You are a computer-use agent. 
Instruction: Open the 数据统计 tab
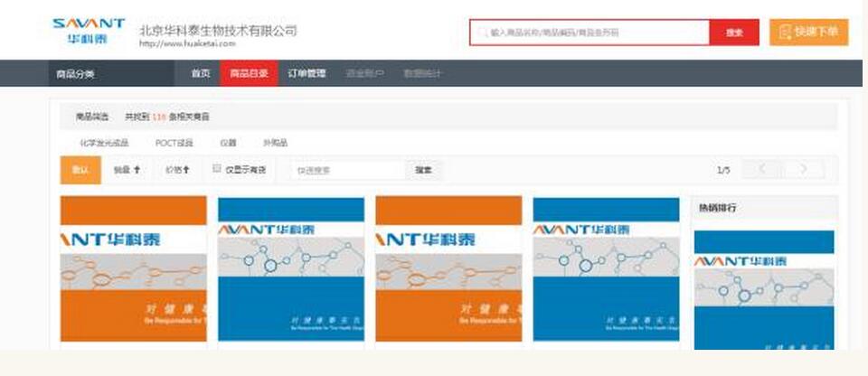tap(422, 73)
